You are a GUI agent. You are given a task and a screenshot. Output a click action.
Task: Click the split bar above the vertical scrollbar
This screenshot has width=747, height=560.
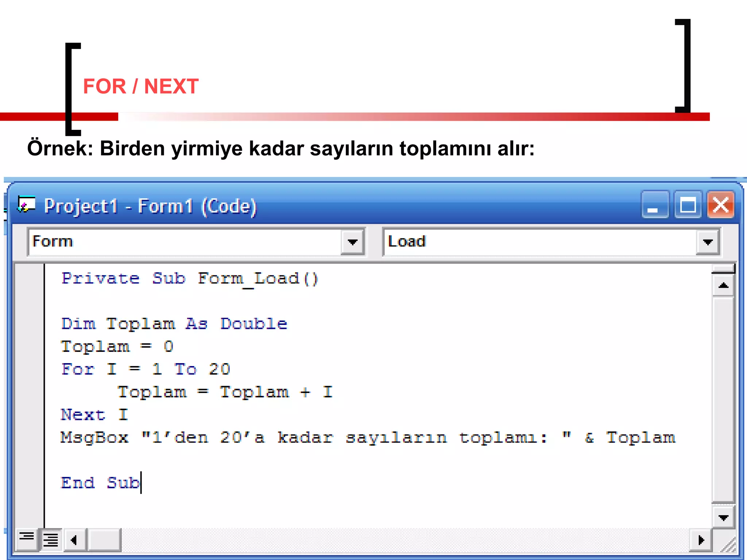click(723, 269)
